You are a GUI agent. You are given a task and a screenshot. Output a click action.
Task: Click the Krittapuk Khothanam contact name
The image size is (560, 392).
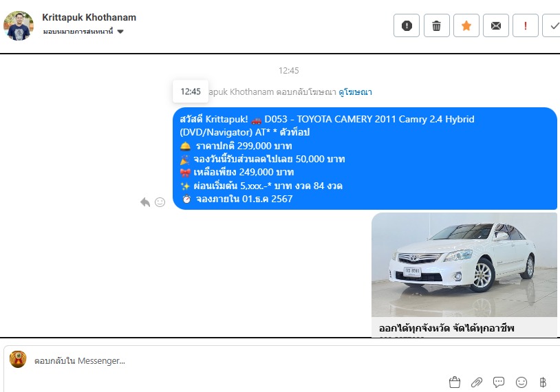click(x=89, y=17)
